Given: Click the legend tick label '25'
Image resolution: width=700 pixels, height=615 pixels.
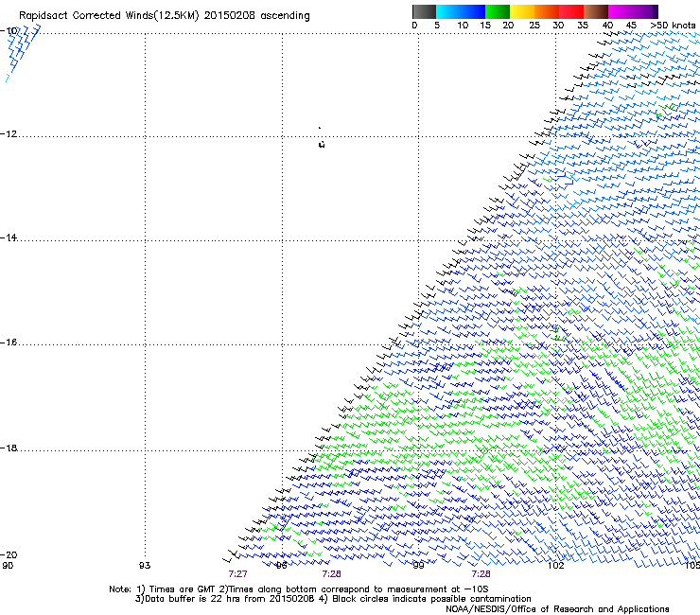Looking at the screenshot, I should pos(534,26).
